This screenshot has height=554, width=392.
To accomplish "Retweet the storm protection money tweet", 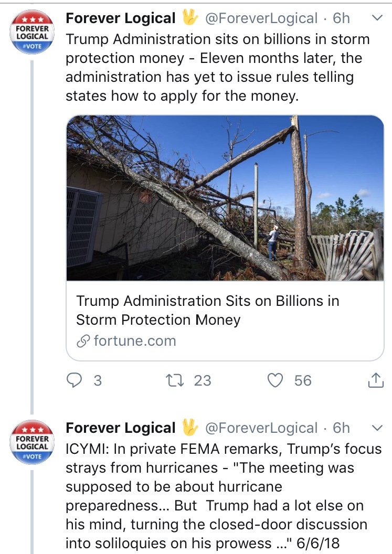I will [x=174, y=380].
